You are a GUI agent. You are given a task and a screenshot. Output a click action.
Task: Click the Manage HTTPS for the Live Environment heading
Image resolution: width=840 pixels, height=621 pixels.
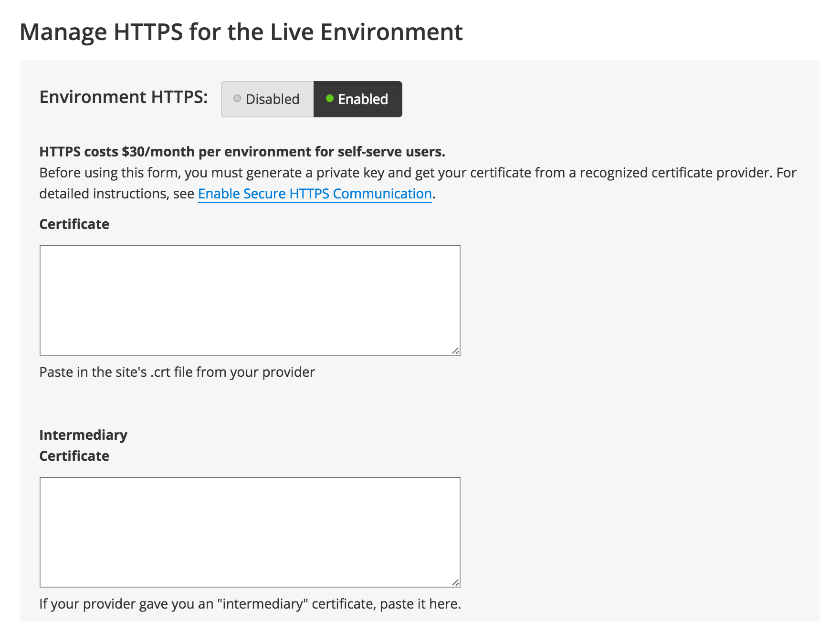[241, 32]
